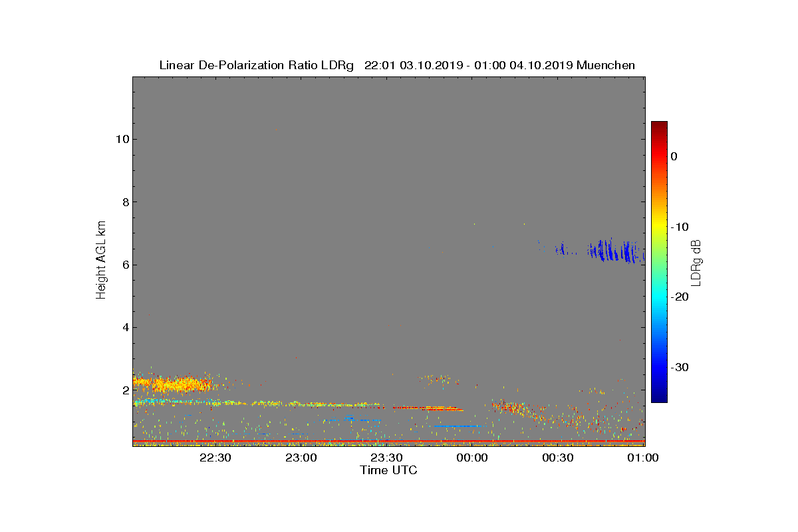Click the dark red top of the colorbar

coord(659,126)
